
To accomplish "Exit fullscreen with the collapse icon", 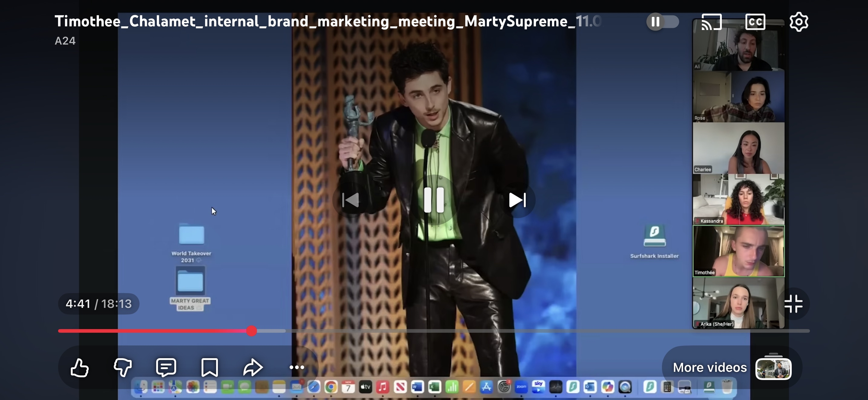I will (x=793, y=304).
